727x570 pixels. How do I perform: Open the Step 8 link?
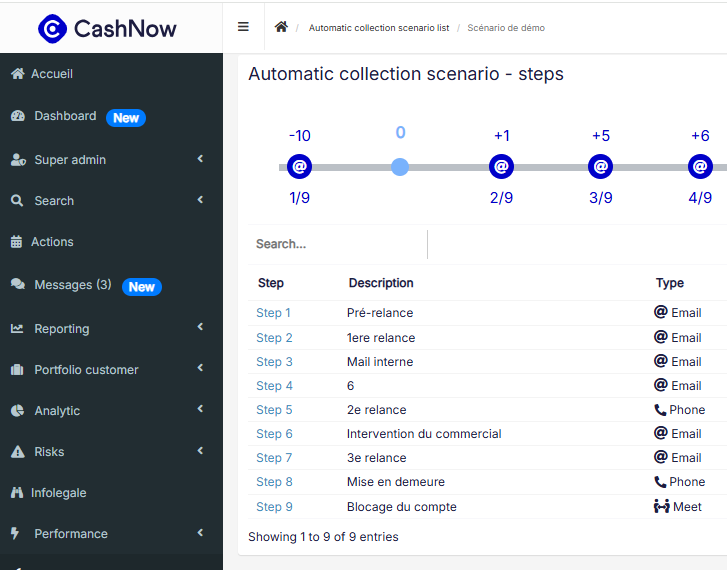(x=274, y=482)
